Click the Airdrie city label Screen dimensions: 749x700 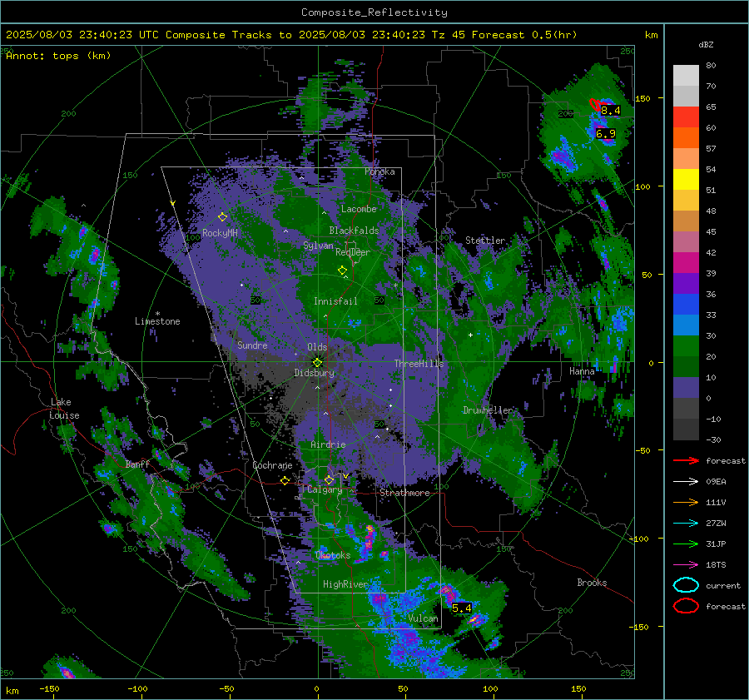tap(328, 444)
